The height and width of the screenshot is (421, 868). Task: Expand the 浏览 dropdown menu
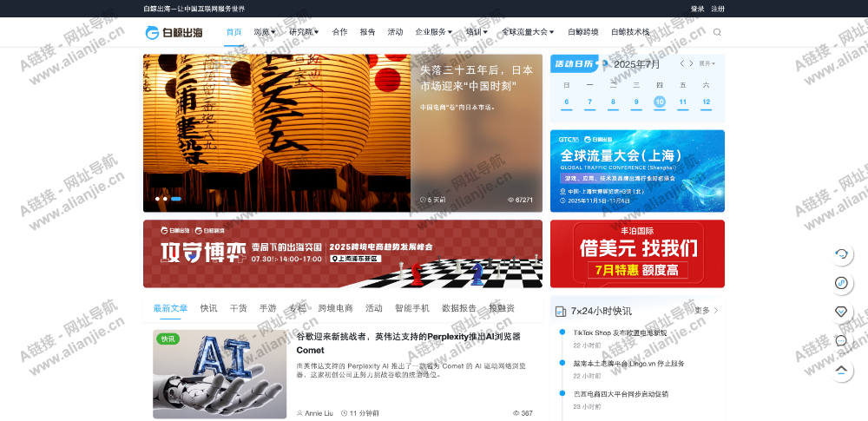[265, 32]
